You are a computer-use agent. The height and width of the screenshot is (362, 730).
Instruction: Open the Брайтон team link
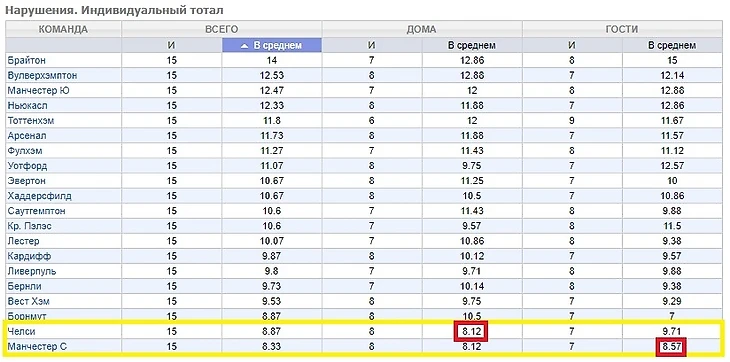coord(27,60)
